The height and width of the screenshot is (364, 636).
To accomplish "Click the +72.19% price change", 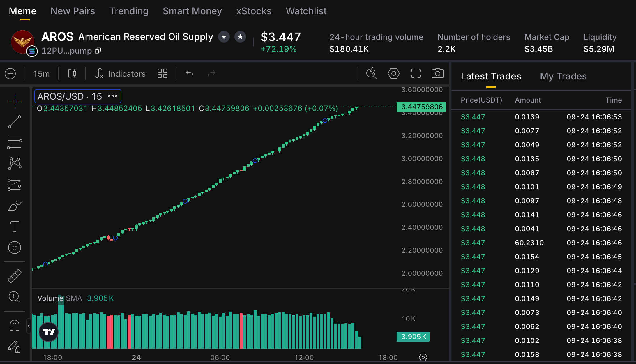I will pos(279,49).
